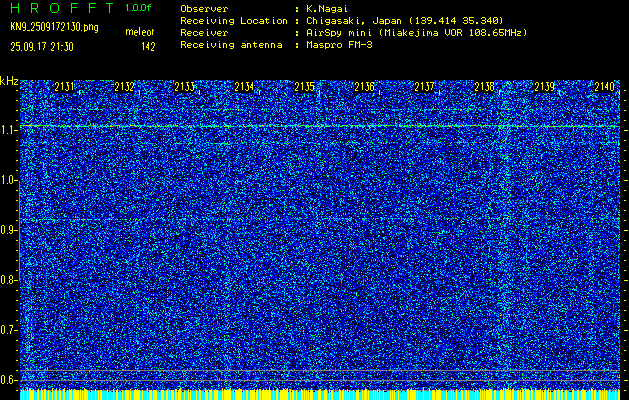Click the location text Chigasaki, Japan

click(x=354, y=21)
